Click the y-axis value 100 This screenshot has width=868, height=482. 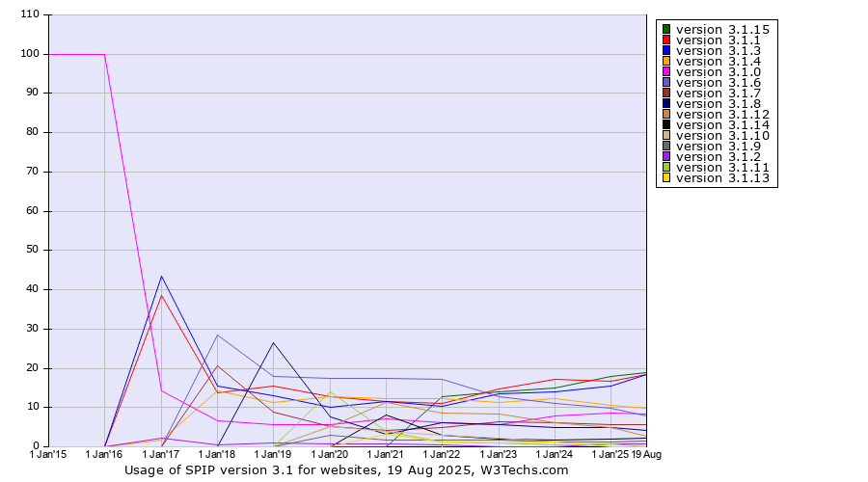pyautogui.click(x=31, y=54)
